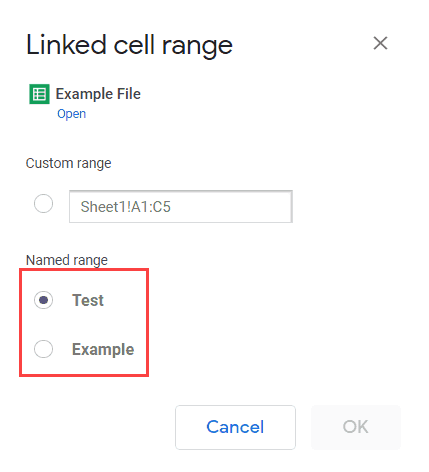Click the Sheet1!A1:C5 range input field

(181, 206)
